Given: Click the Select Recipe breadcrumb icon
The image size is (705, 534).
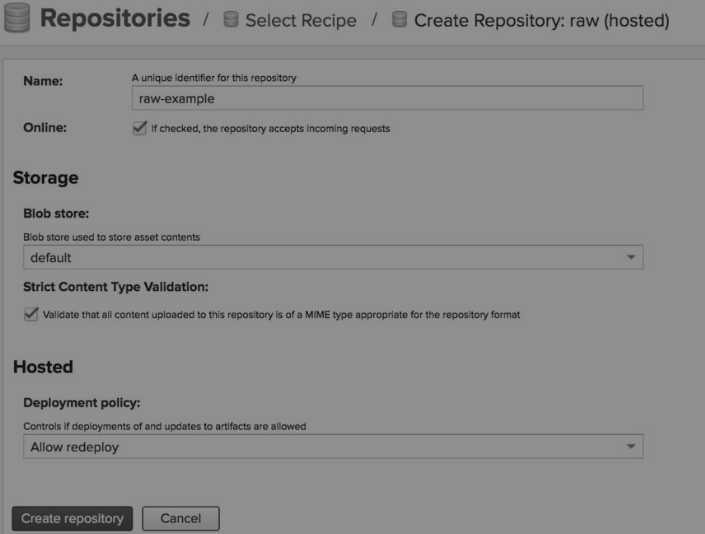Looking at the screenshot, I should pyautogui.click(x=231, y=19).
